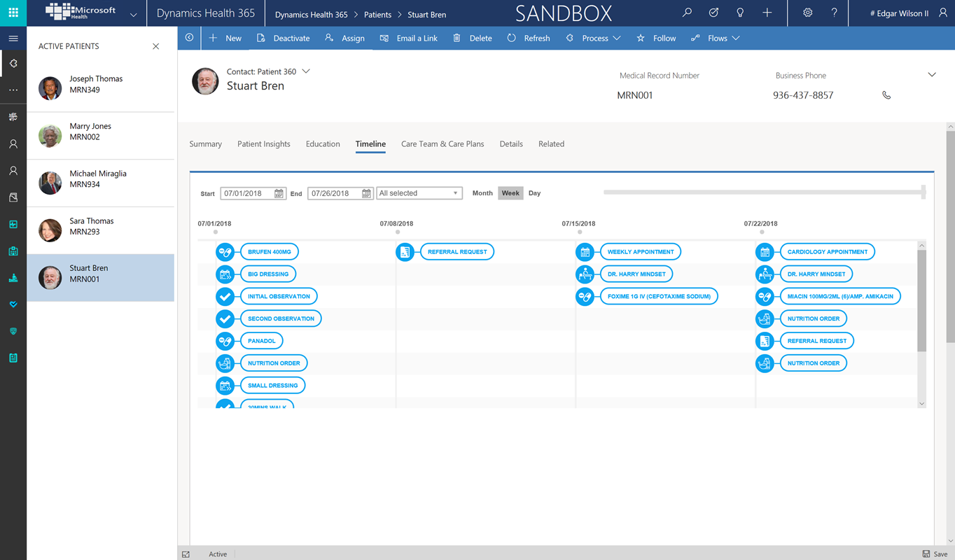This screenshot has width=955, height=560.
Task: Select patient Marry Jones in list
Action: pyautogui.click(x=101, y=136)
